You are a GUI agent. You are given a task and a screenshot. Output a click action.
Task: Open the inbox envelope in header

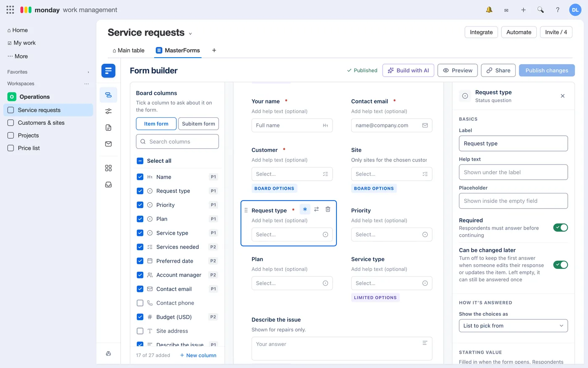pyautogui.click(x=506, y=10)
